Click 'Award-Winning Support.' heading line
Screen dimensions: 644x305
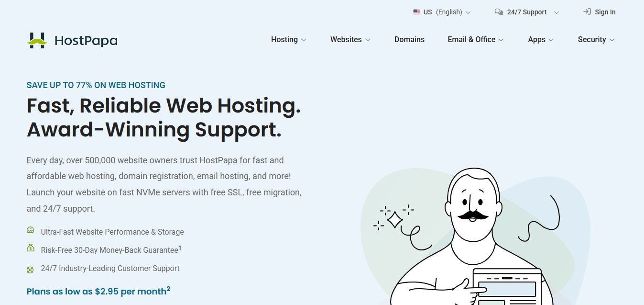pyautogui.click(x=154, y=130)
